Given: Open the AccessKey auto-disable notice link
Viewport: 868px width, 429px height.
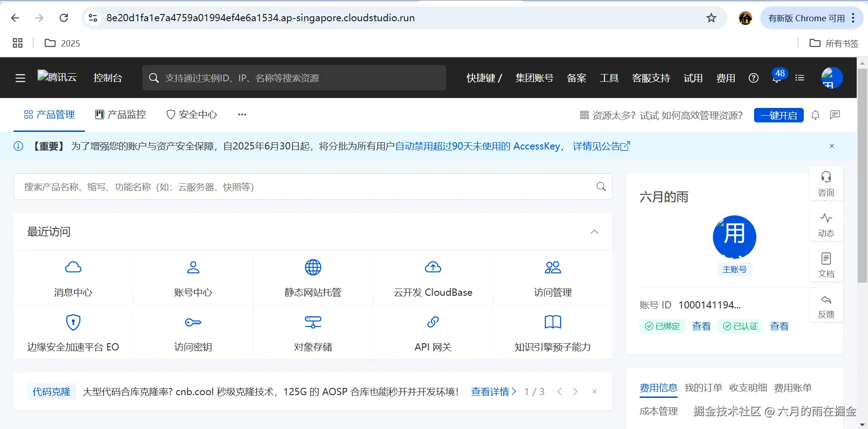Looking at the screenshot, I should tap(477, 146).
